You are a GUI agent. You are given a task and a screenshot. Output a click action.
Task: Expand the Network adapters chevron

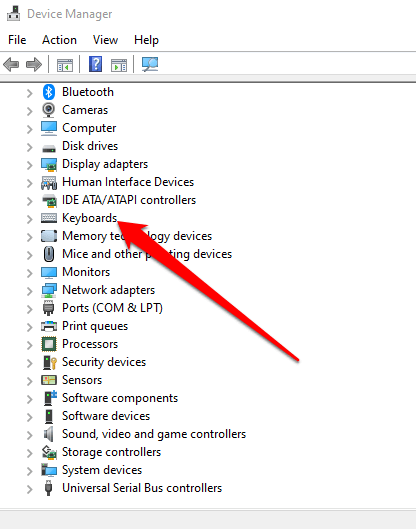coord(30,291)
